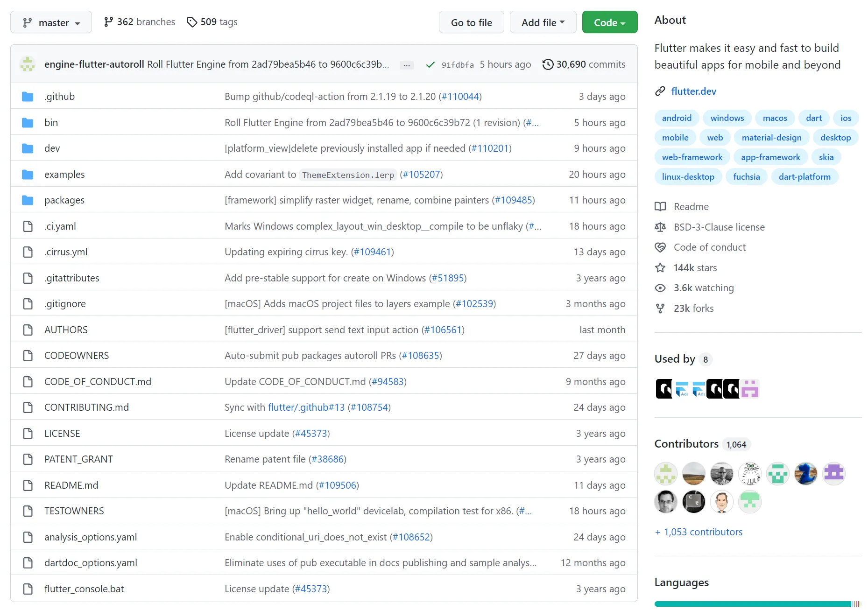The width and height of the screenshot is (868, 610).
Task: Open TESTOWNERS file
Action: click(x=74, y=511)
